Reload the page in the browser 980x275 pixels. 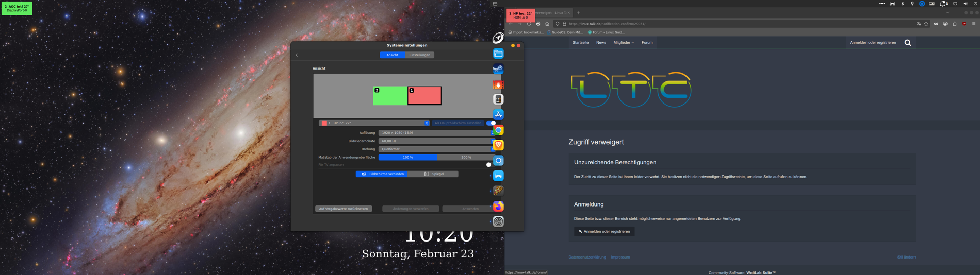point(529,24)
